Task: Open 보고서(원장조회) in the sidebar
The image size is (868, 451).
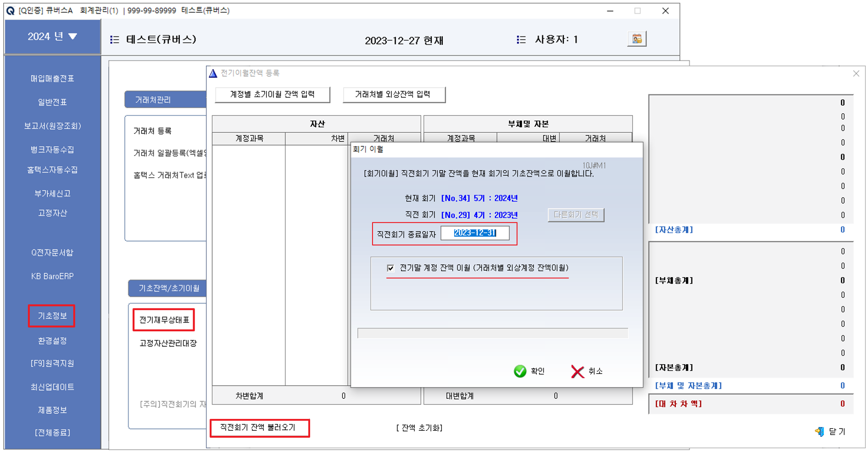Action: pyautogui.click(x=52, y=126)
